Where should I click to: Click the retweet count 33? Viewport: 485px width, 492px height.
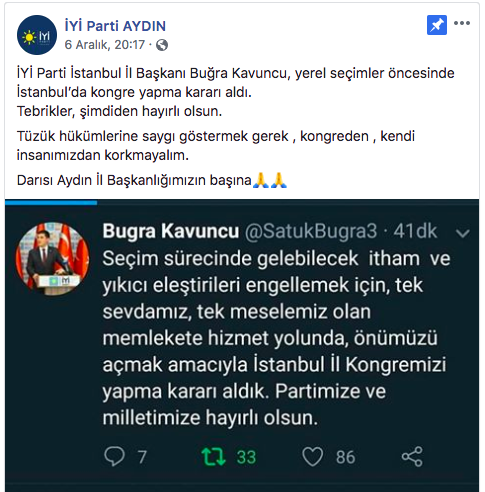tap(246, 457)
